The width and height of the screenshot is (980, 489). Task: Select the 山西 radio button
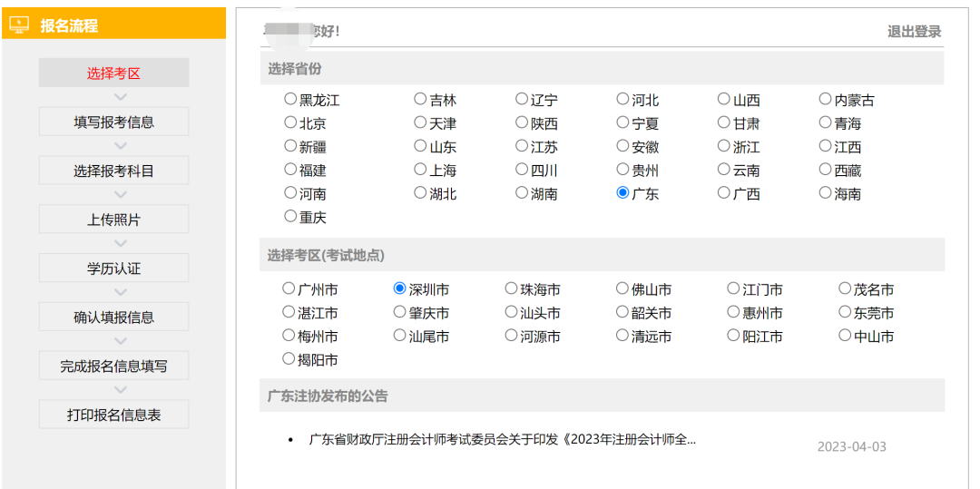coord(724,99)
